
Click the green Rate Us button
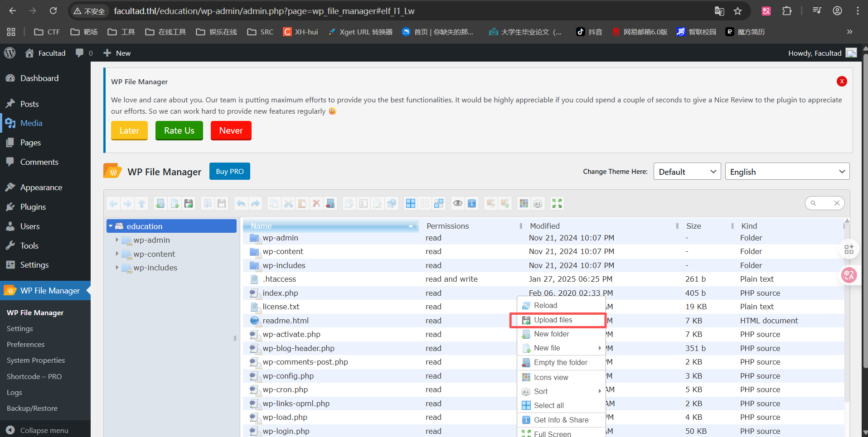tap(179, 130)
